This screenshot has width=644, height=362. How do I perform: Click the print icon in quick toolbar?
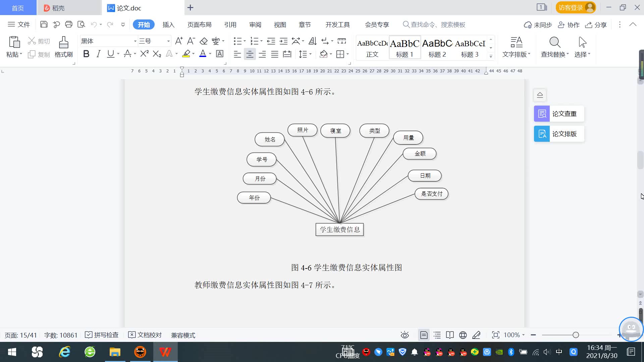click(69, 24)
